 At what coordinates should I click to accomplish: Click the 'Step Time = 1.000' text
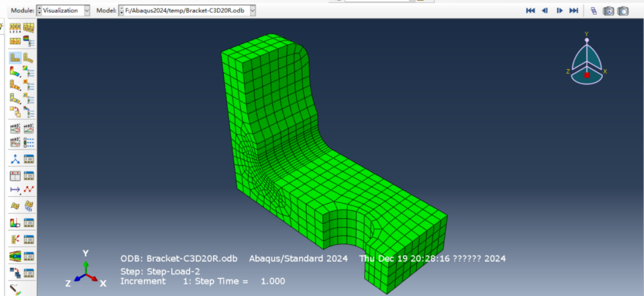(x=240, y=281)
